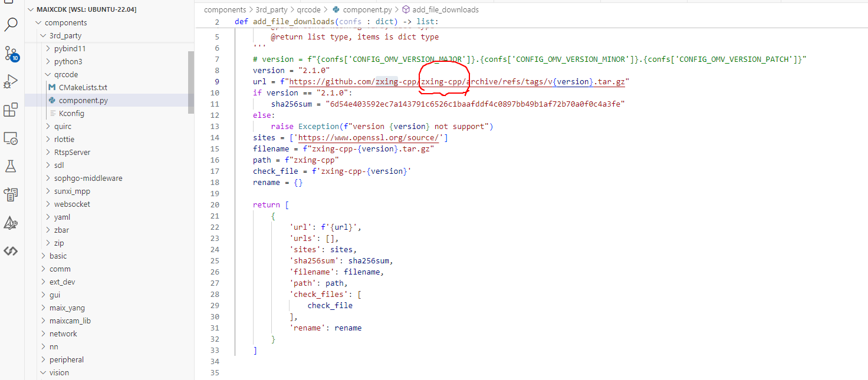868x380 pixels.
Task: Select the components breadcrumb
Action: pos(225,9)
